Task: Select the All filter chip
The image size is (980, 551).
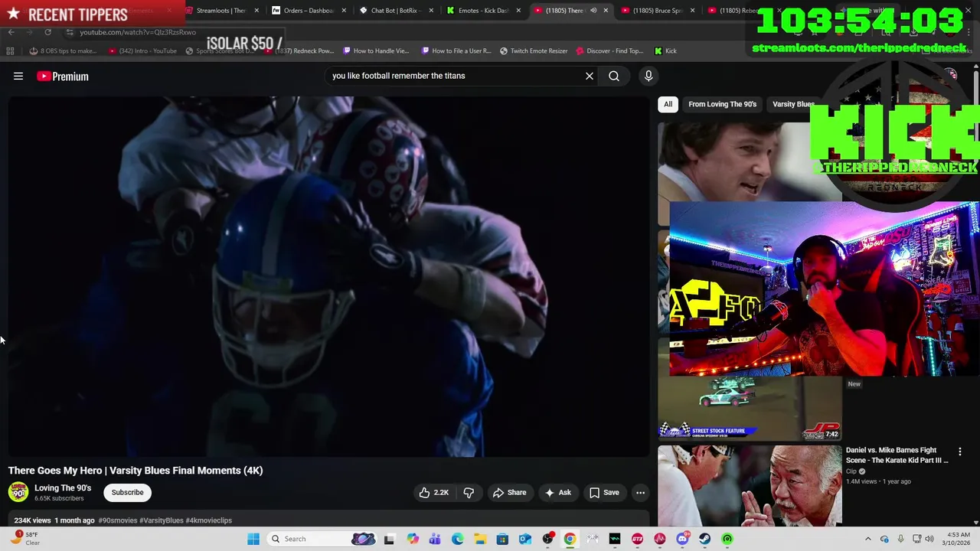Action: (668, 104)
